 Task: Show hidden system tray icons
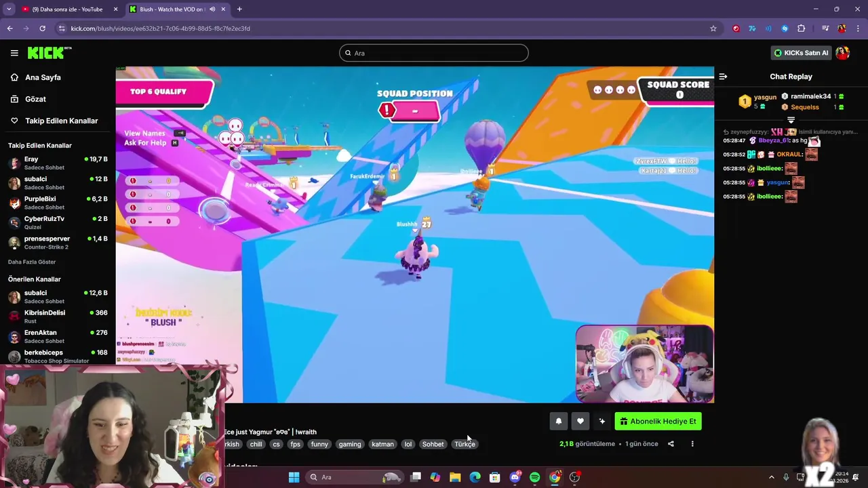click(771, 477)
